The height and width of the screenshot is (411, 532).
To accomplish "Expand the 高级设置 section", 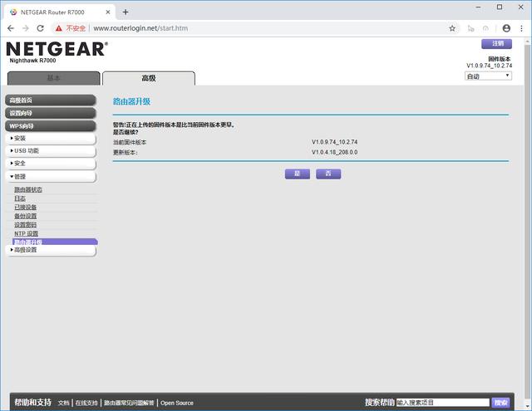I will pyautogui.click(x=51, y=250).
